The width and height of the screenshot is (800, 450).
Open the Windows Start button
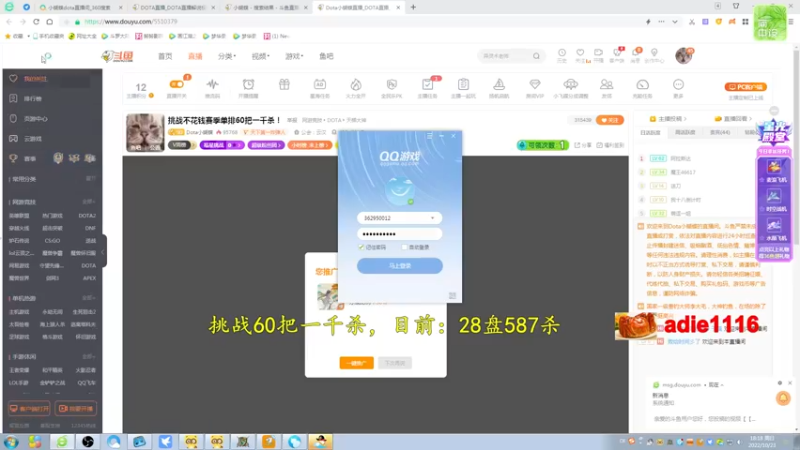(10, 442)
